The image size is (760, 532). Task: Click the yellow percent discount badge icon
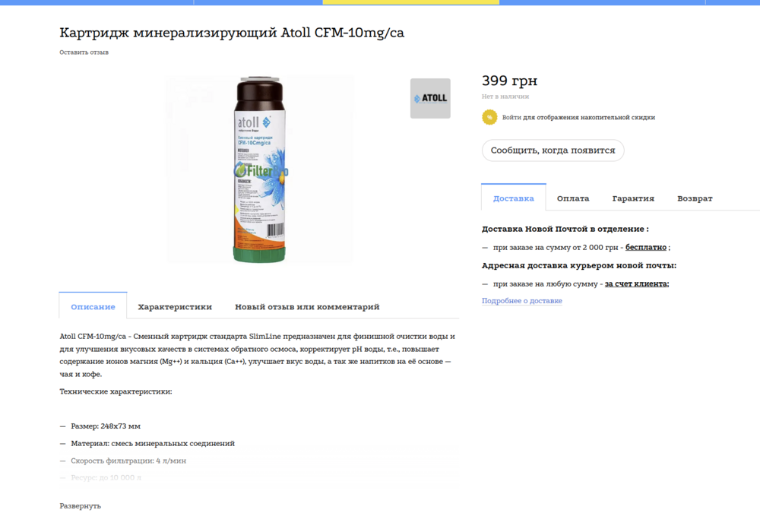pyautogui.click(x=489, y=117)
